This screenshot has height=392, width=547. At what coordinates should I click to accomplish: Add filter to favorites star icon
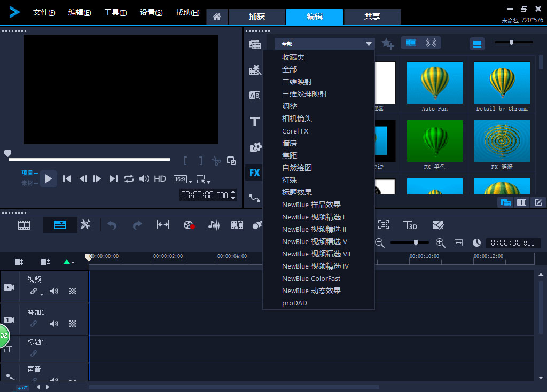pyautogui.click(x=388, y=44)
